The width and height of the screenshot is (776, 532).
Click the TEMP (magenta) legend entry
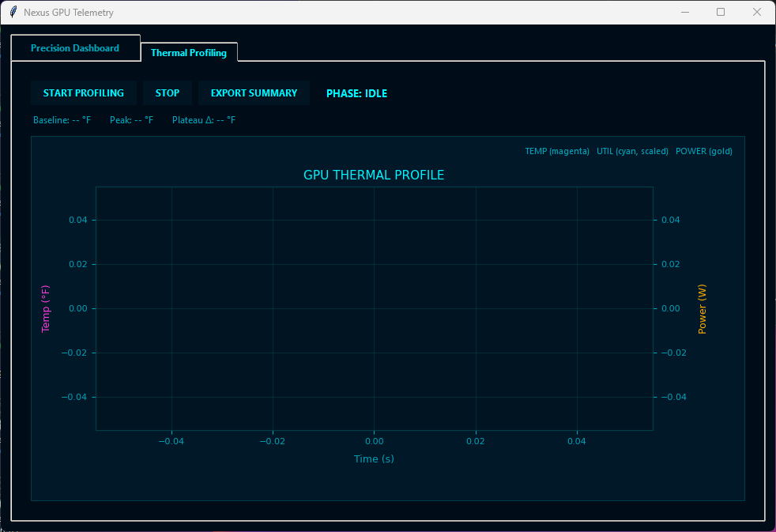click(557, 151)
